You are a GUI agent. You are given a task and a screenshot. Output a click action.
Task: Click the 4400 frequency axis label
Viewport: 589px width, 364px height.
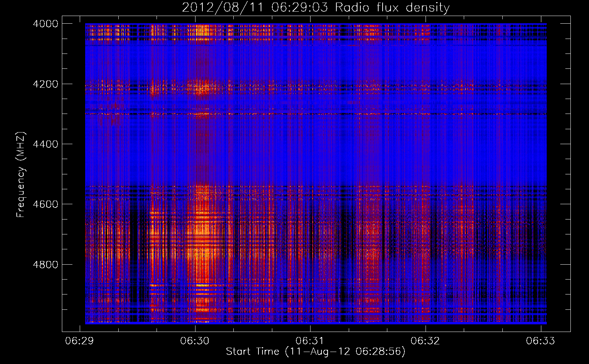(46, 144)
